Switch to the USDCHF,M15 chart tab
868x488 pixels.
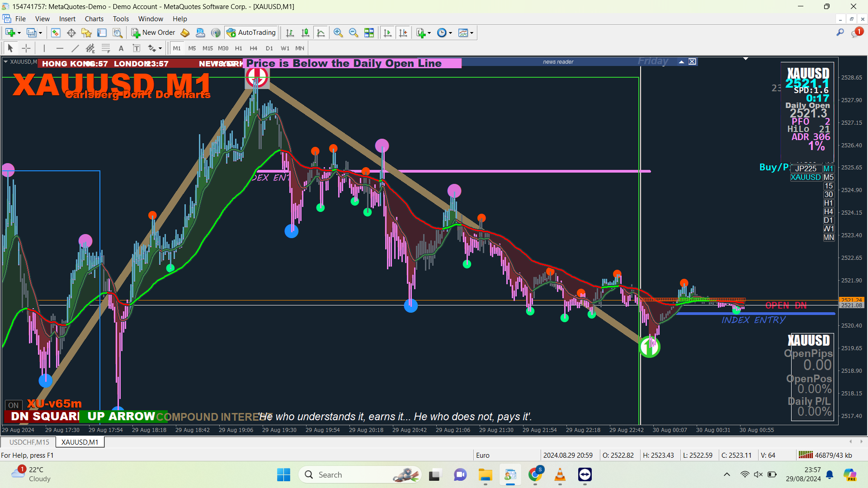point(29,442)
